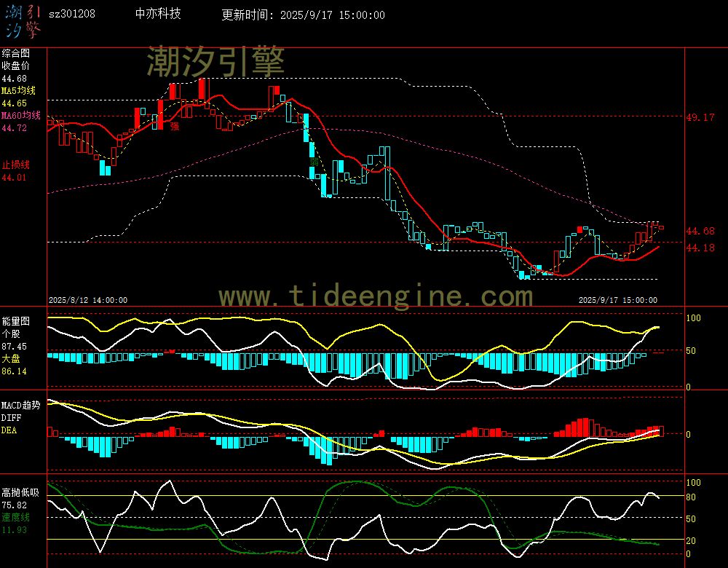Select the 综合图 panel label
This screenshot has width=728, height=568.
(16, 53)
